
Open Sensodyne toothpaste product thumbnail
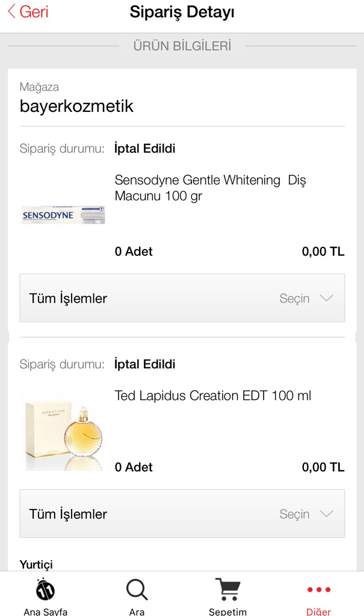point(63,215)
